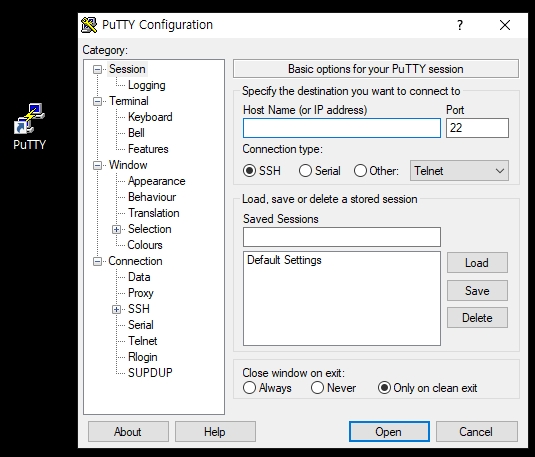Viewport: 535px width, 457px height.
Task: Open the Logging category
Action: point(147,85)
